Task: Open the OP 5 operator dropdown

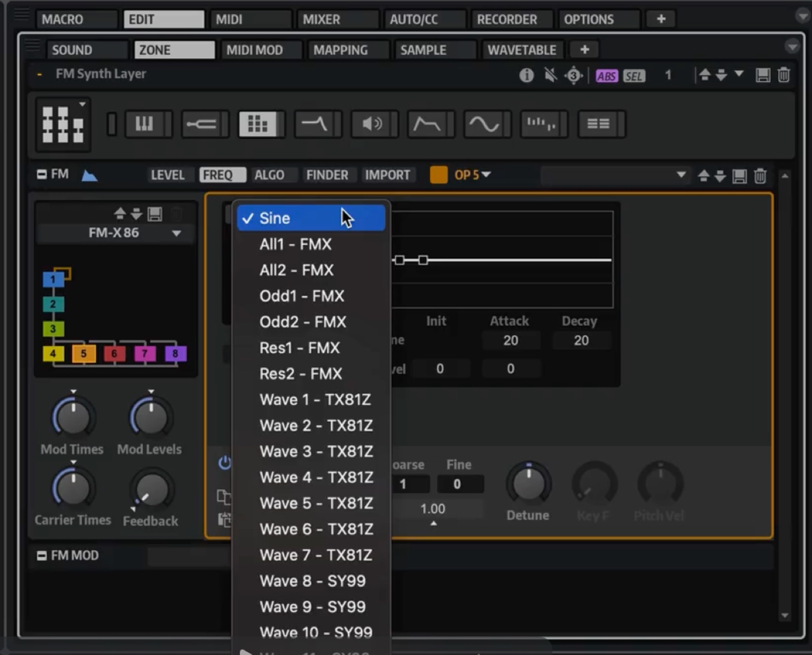Action: pos(472,175)
